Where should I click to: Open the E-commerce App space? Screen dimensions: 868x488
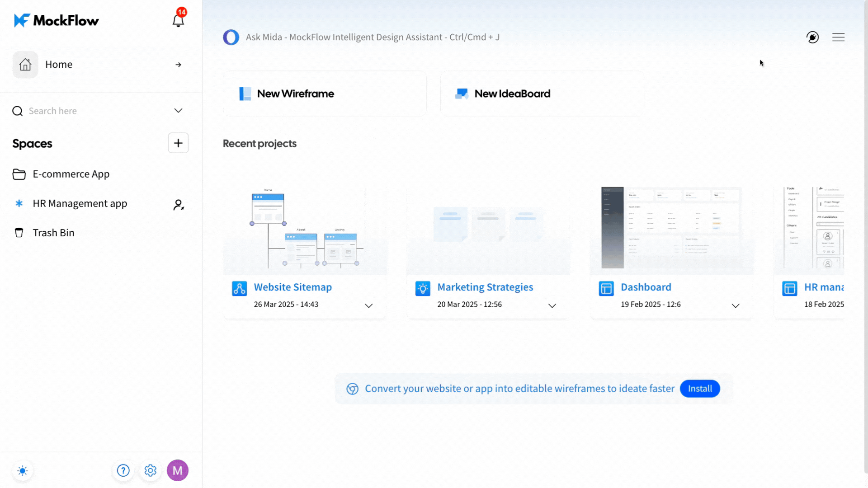tap(71, 174)
